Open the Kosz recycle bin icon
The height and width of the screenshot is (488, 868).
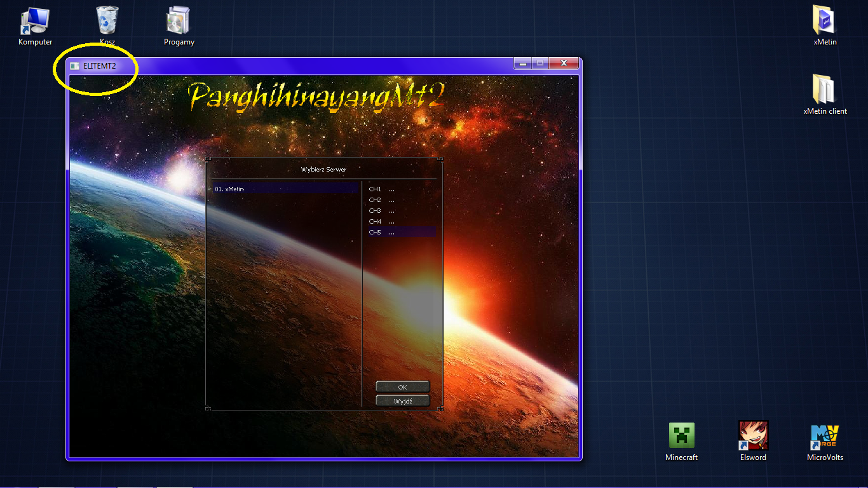[x=107, y=25]
